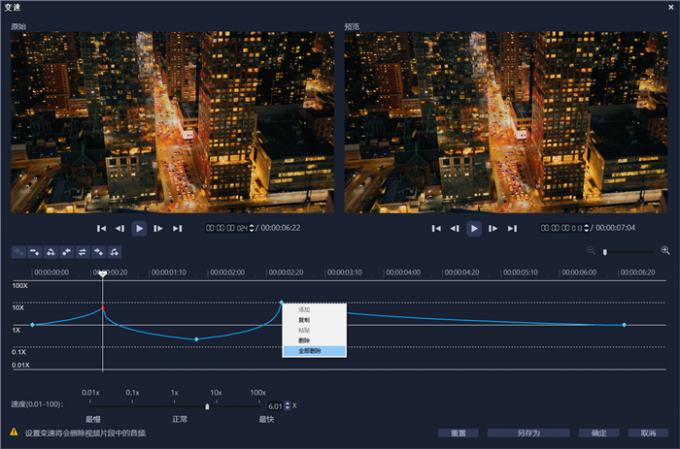Click the third keyframe toolbar icon with arc over diamonds
The width and height of the screenshot is (680, 449).
click(51, 252)
